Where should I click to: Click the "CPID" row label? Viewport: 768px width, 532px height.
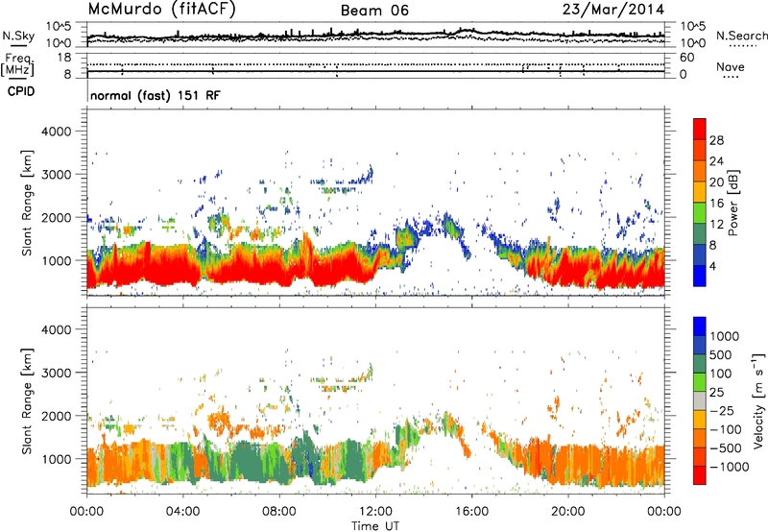click(x=21, y=91)
